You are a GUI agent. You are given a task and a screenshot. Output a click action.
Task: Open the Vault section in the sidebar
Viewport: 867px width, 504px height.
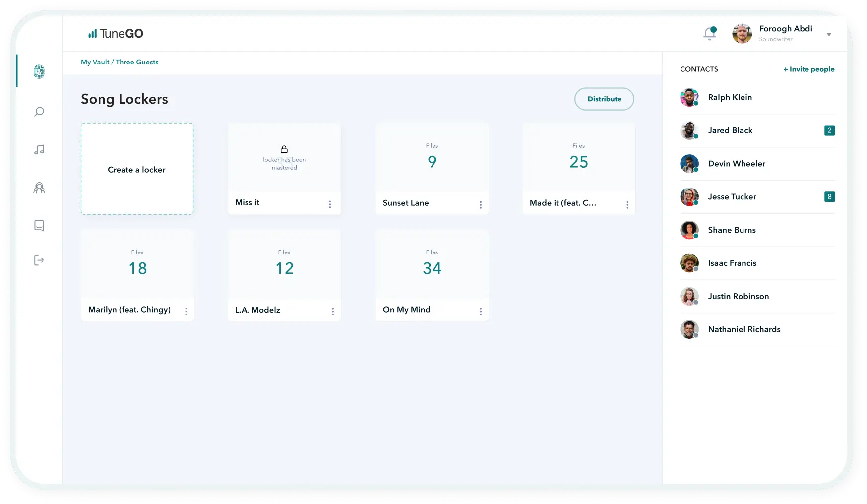[39, 71]
